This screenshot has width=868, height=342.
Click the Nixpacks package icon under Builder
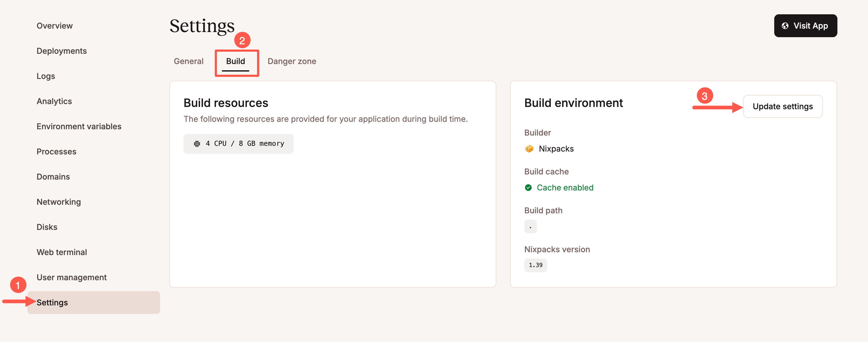pos(529,148)
